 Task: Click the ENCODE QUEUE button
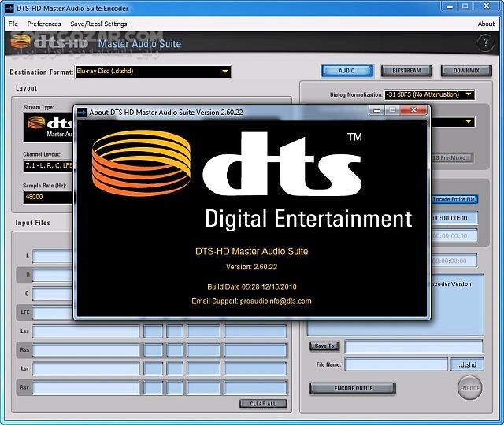point(353,388)
